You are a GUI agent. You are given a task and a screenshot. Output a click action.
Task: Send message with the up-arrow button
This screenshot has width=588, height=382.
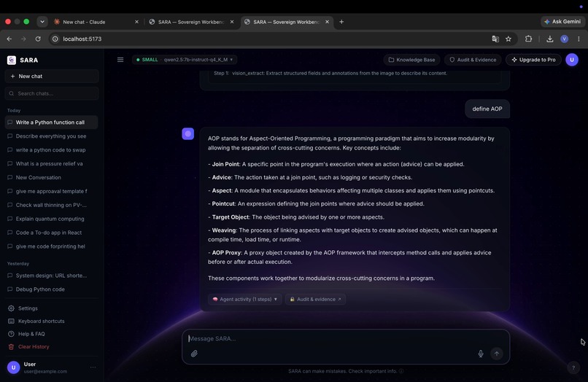[x=497, y=354]
